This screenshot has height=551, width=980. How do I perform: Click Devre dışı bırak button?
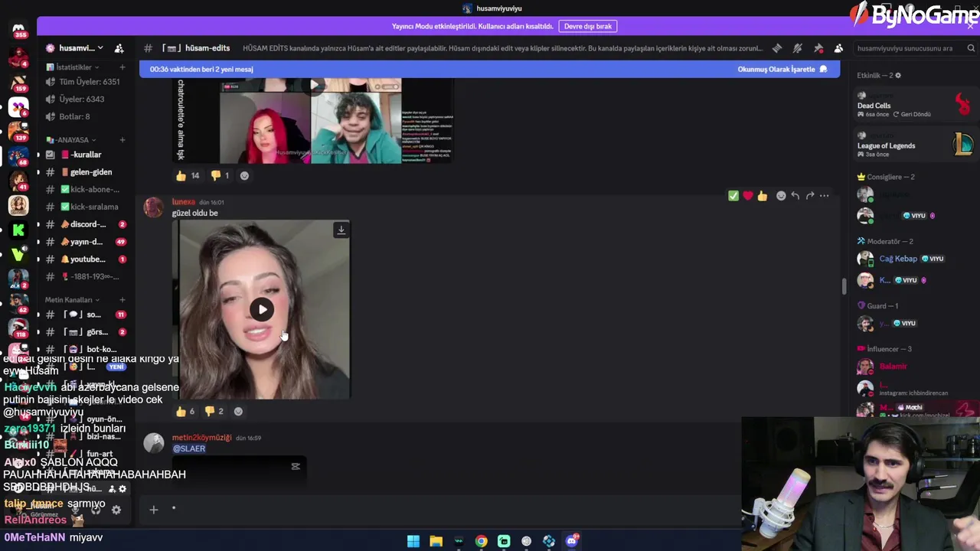click(588, 26)
